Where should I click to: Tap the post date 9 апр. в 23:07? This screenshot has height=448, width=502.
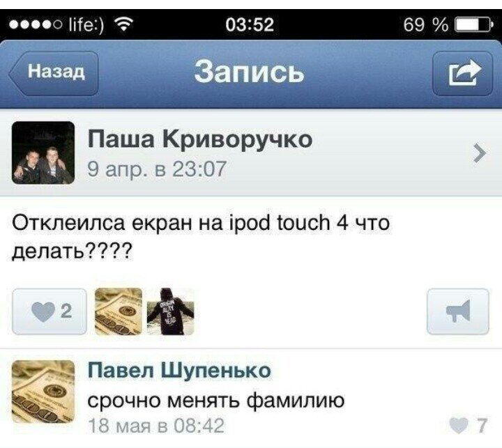[157, 169]
